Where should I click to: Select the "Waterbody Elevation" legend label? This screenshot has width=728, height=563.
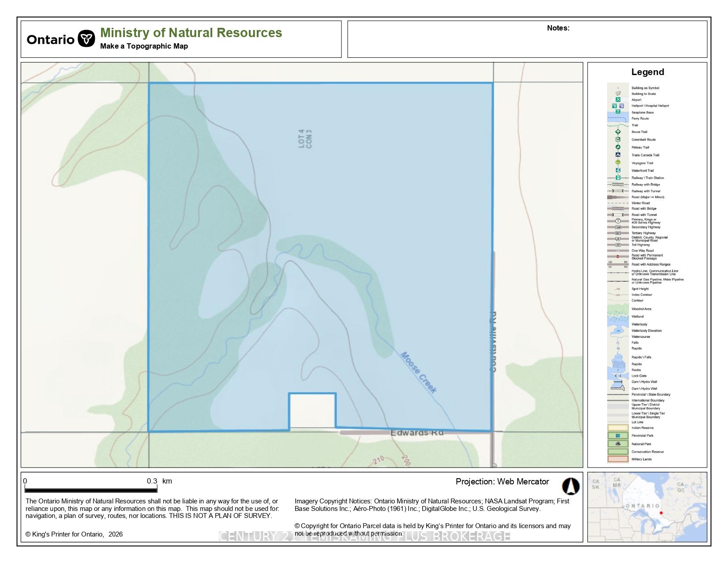click(646, 331)
